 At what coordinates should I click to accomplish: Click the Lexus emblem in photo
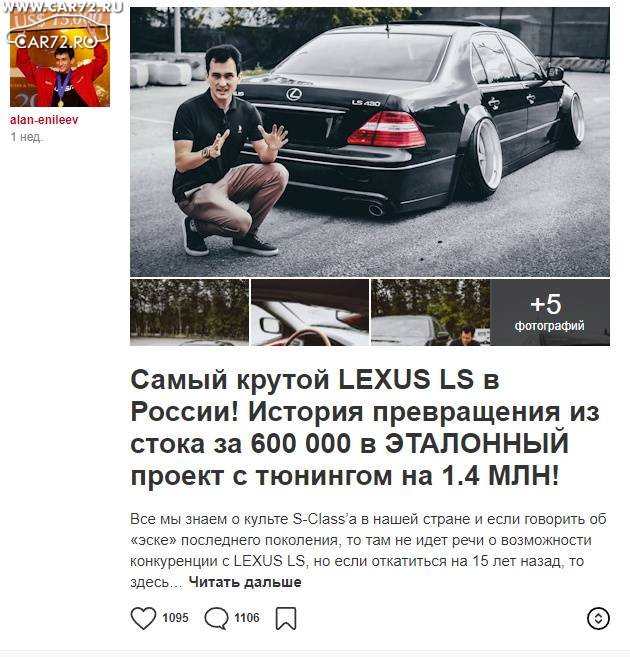click(294, 94)
